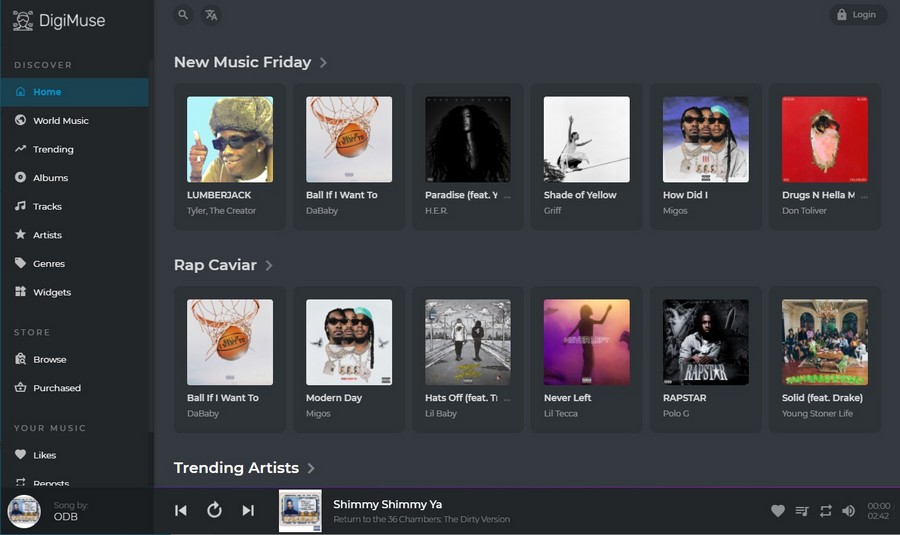The width and height of the screenshot is (900, 535).
Task: Click New Music Friday heading
Action: tap(242, 62)
